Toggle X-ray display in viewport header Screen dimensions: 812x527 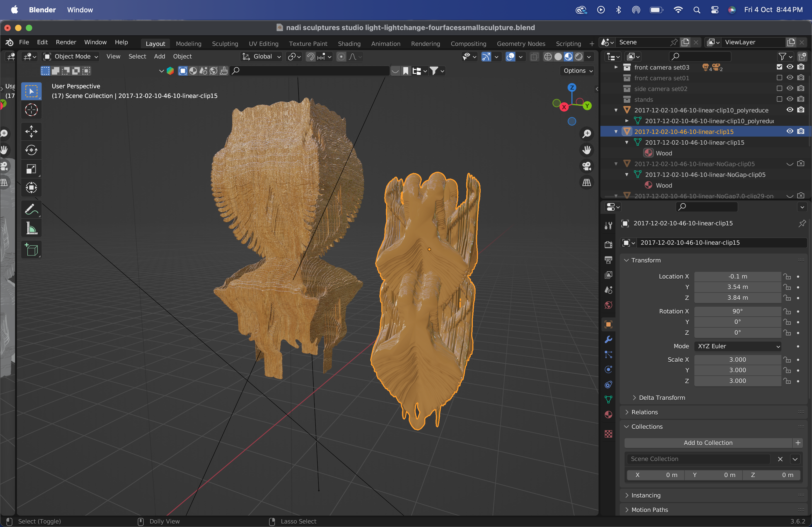[535, 57]
